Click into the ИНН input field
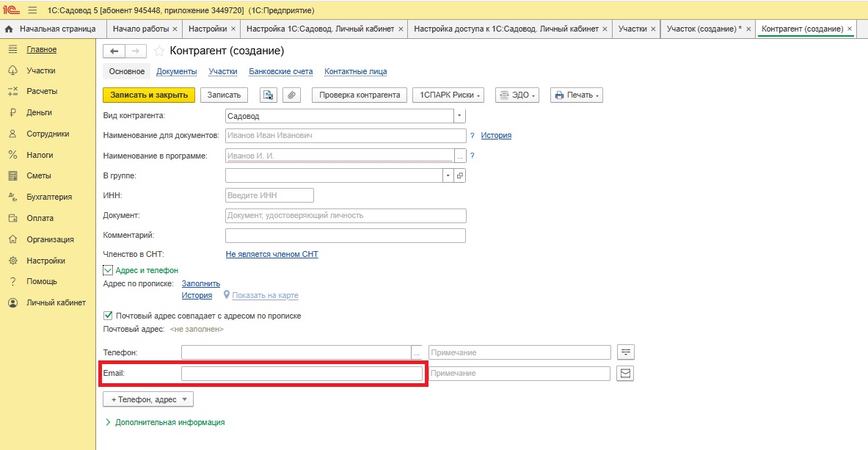This screenshot has width=868, height=450. click(269, 195)
